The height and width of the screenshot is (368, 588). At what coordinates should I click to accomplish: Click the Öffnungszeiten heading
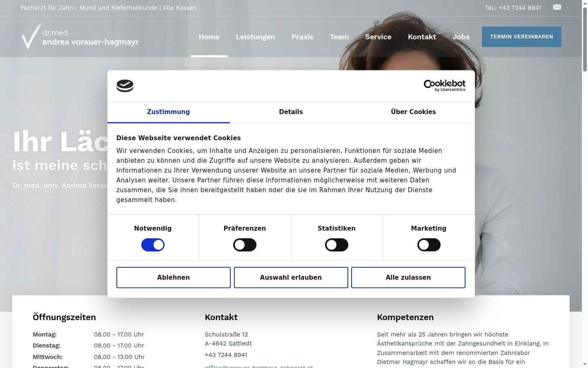64,317
